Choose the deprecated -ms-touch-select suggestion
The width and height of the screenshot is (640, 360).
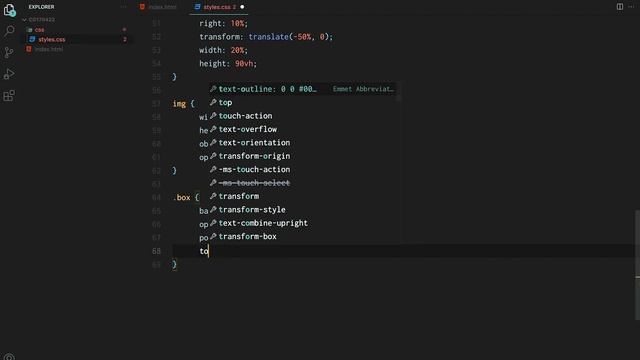(x=303, y=183)
